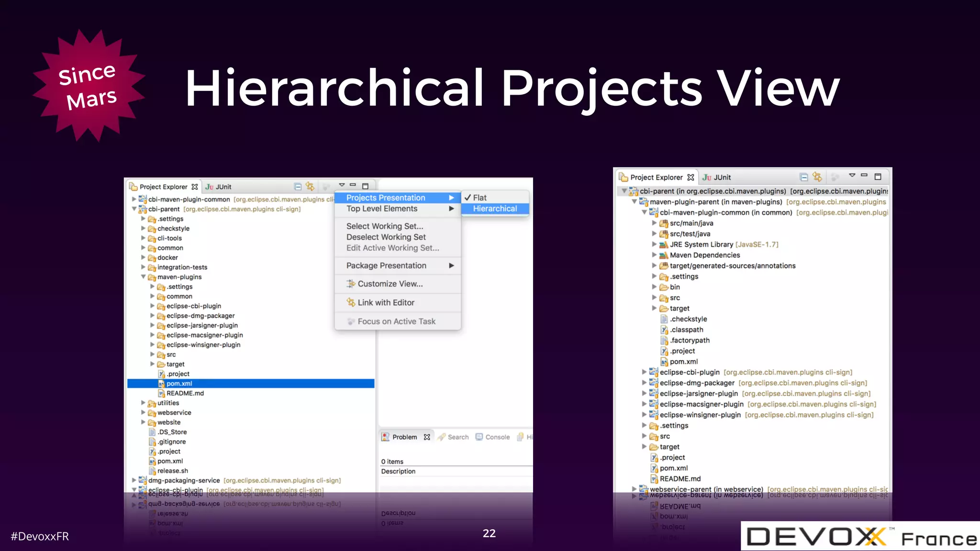
Task: Choose Customize View... menu entry
Action: coord(390,284)
